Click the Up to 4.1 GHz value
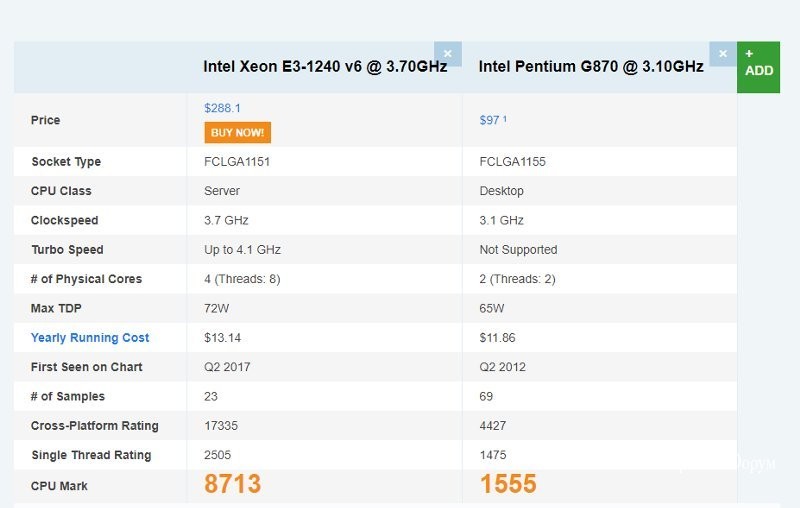The height and width of the screenshot is (508, 800). [x=242, y=249]
